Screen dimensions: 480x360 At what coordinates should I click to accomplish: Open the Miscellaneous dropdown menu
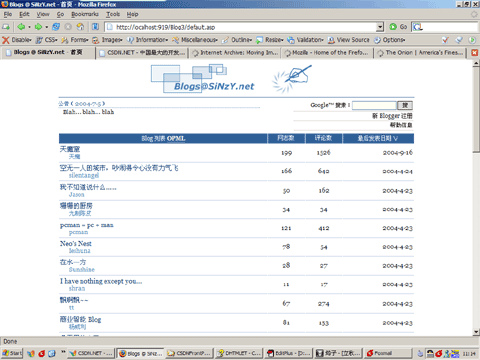[195, 40]
